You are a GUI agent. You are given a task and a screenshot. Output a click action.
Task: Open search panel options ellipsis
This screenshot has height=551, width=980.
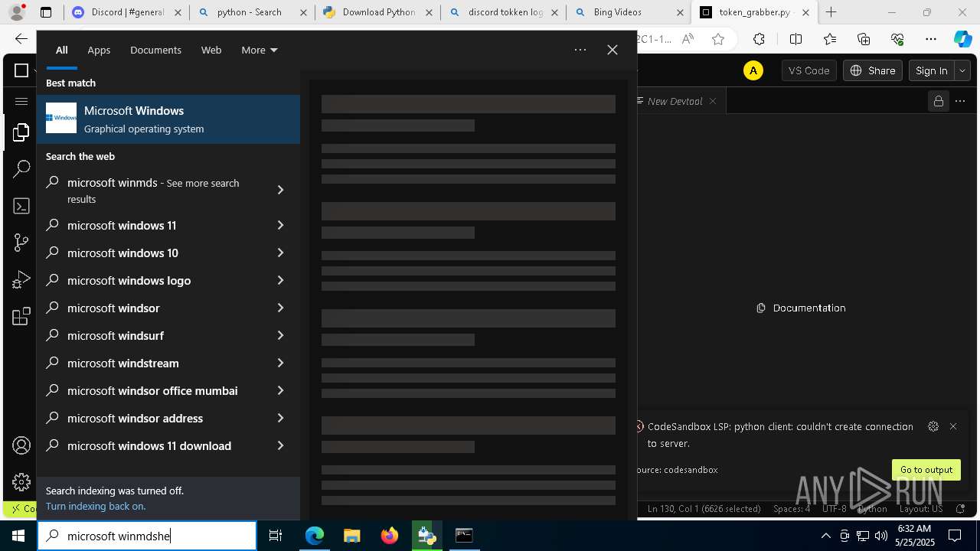[x=580, y=50]
